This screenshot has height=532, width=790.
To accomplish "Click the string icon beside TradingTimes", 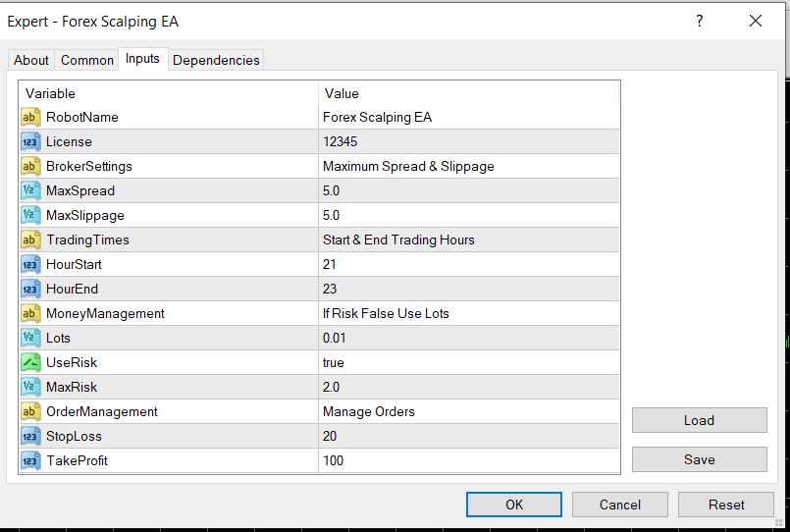I will click(30, 239).
